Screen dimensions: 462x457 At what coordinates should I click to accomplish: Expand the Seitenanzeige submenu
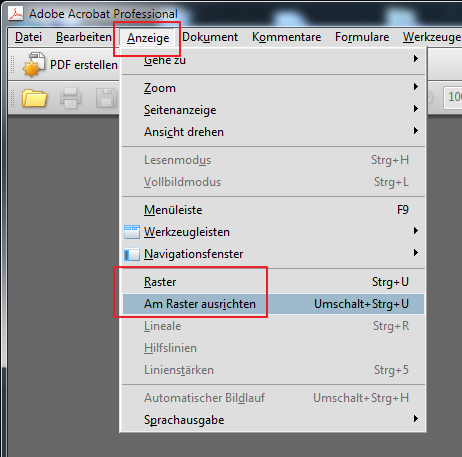tap(273, 110)
